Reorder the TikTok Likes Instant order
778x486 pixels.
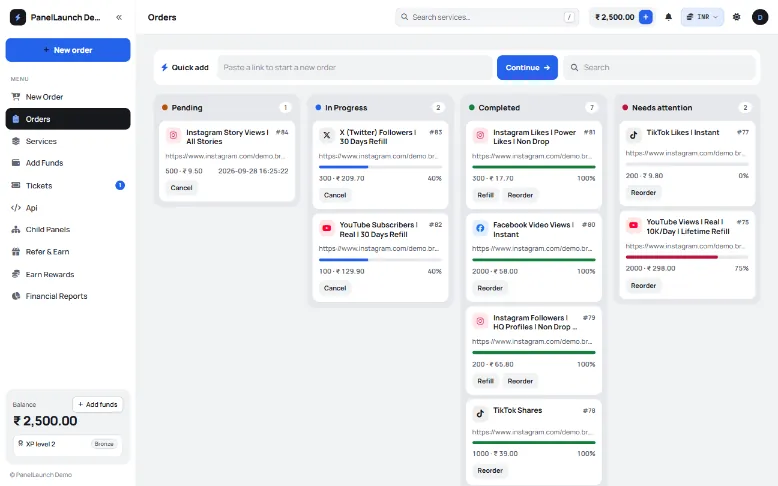point(643,193)
